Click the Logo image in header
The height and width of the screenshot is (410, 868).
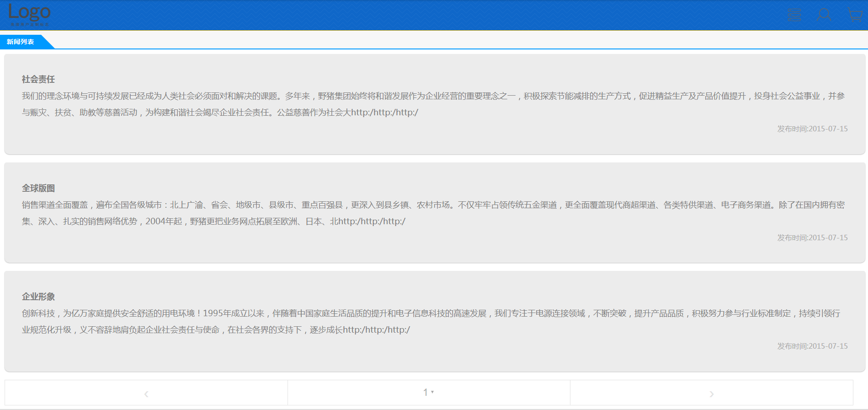[x=29, y=15]
